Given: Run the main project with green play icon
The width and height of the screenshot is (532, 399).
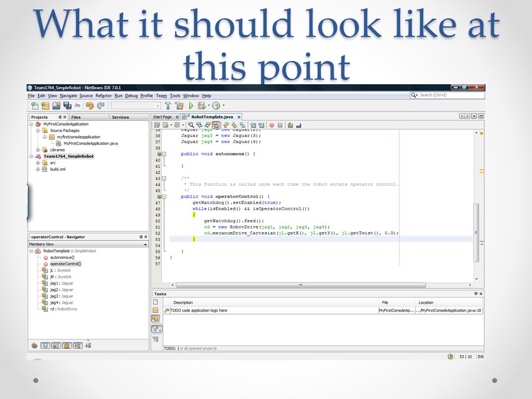Looking at the screenshot, I should [191, 106].
